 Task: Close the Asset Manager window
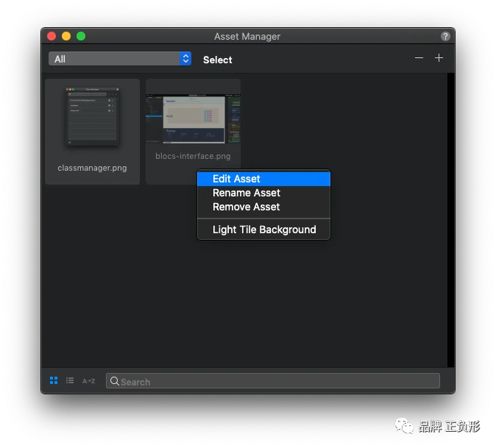(52, 36)
